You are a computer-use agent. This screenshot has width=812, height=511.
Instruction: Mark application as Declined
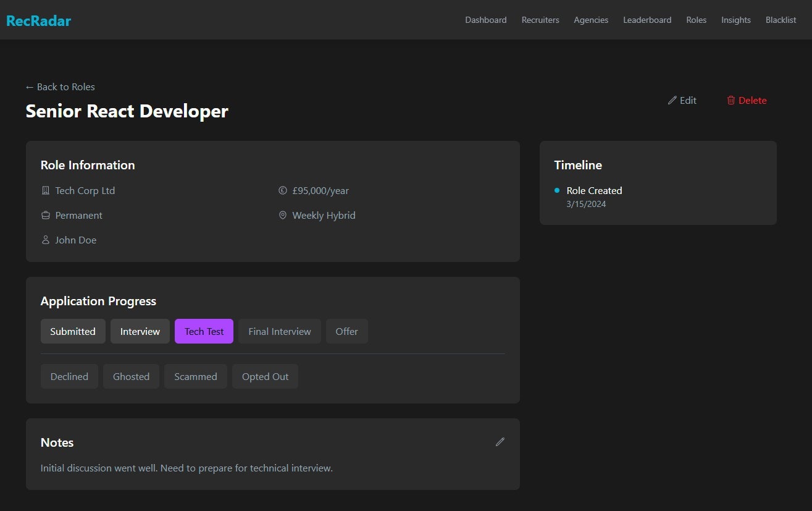69,376
